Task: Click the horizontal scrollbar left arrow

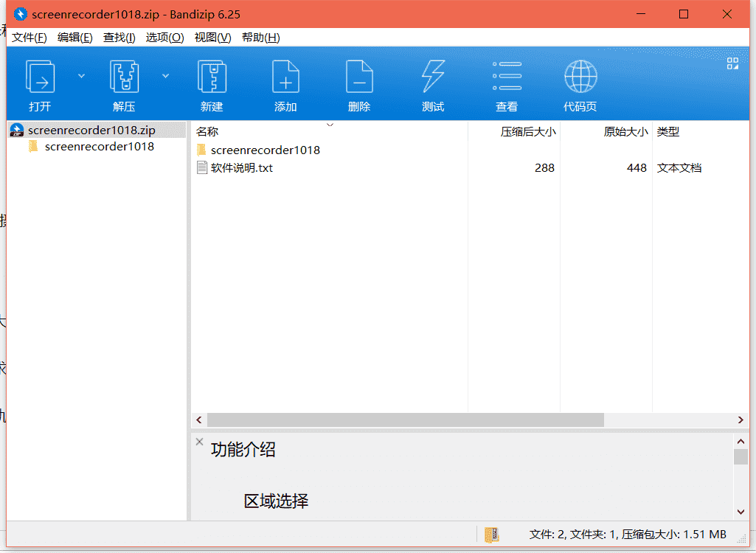Action: pos(199,420)
